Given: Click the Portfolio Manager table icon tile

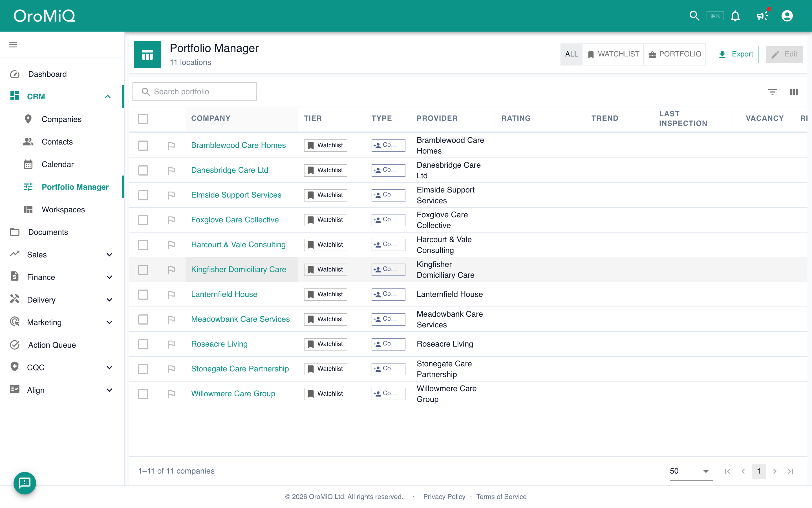Looking at the screenshot, I should click(x=147, y=55).
